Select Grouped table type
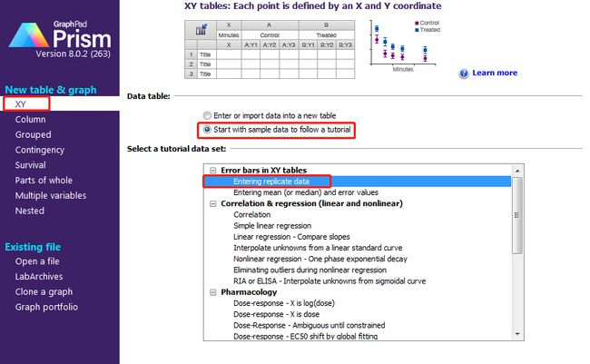This screenshot has width=590, height=364. (33, 134)
